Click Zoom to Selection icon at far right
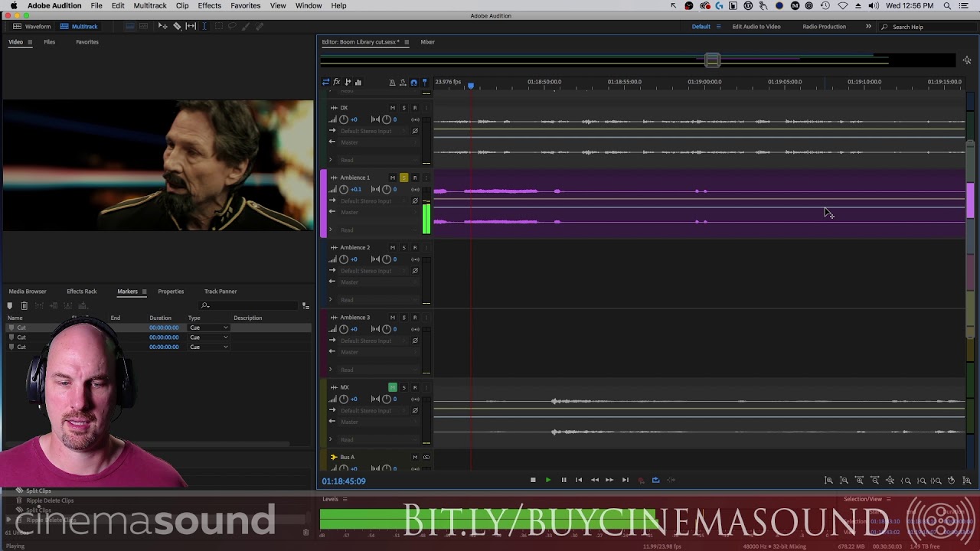This screenshot has width=980, height=551. point(967,481)
